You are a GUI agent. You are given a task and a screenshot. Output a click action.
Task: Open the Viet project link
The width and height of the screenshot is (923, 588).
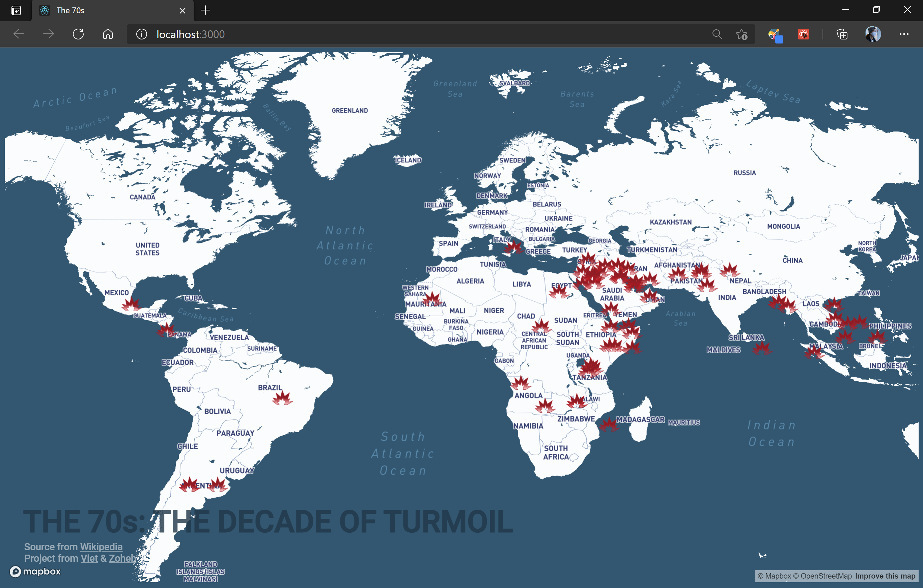tap(89, 558)
